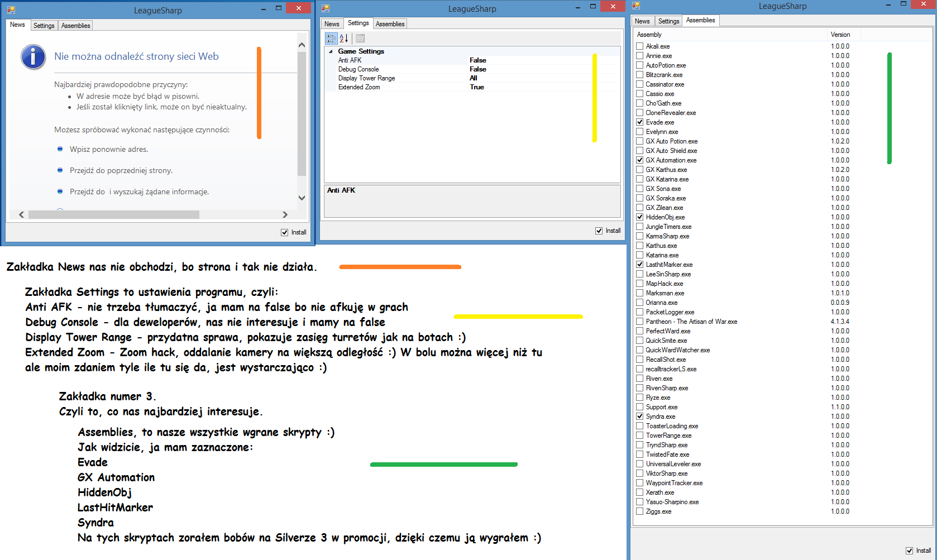The width and height of the screenshot is (937, 560).
Task: Check the Yasuo-Sharpino.exe checkbox
Action: [x=640, y=502]
